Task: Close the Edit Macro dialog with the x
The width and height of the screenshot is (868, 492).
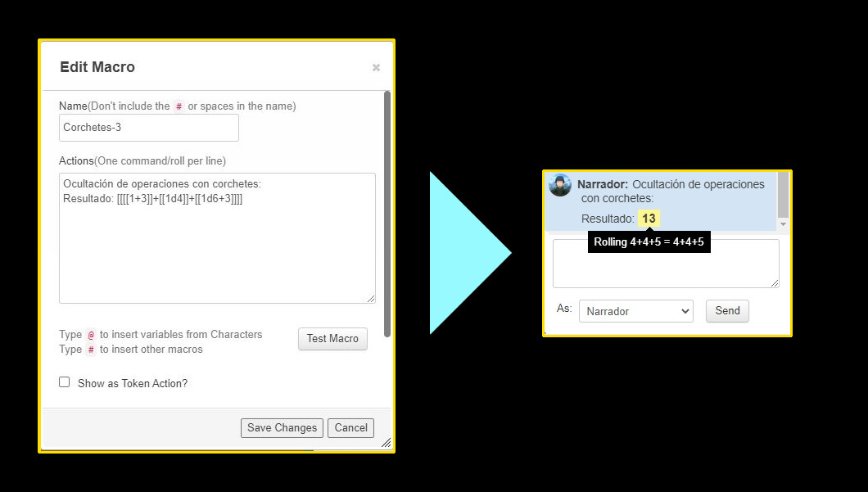Action: click(376, 67)
